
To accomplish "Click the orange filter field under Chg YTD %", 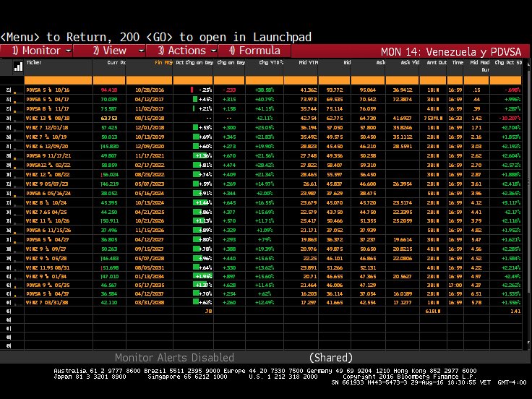I will click(x=265, y=80).
